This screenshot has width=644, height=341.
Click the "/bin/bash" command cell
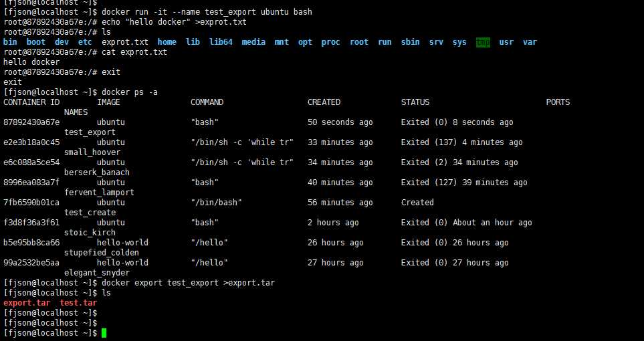(x=217, y=203)
